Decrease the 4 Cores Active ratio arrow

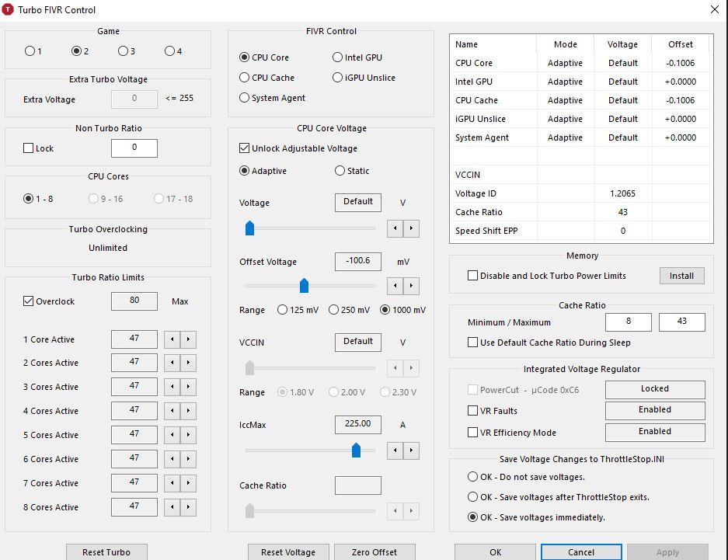pyautogui.click(x=172, y=411)
